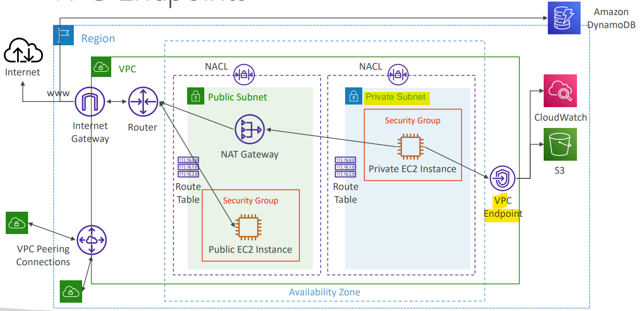Click the "VPC Peering Connections" text
The width and height of the screenshot is (644, 311).
tap(43, 256)
